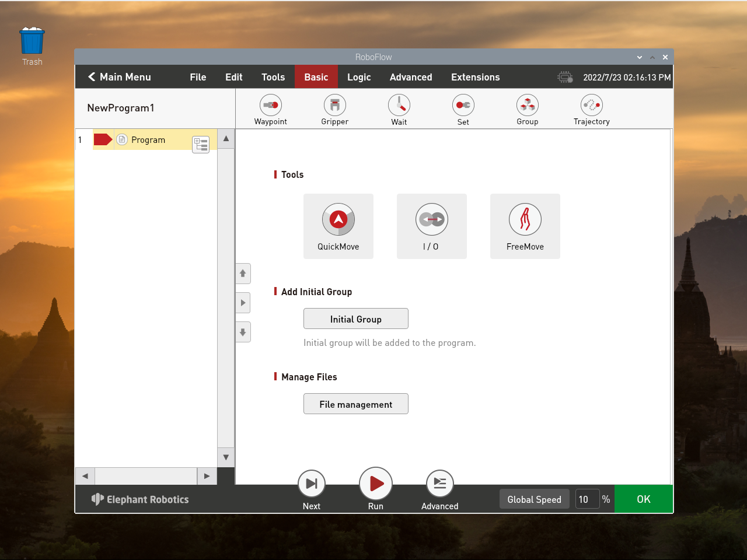Open the Tools menu

(273, 76)
